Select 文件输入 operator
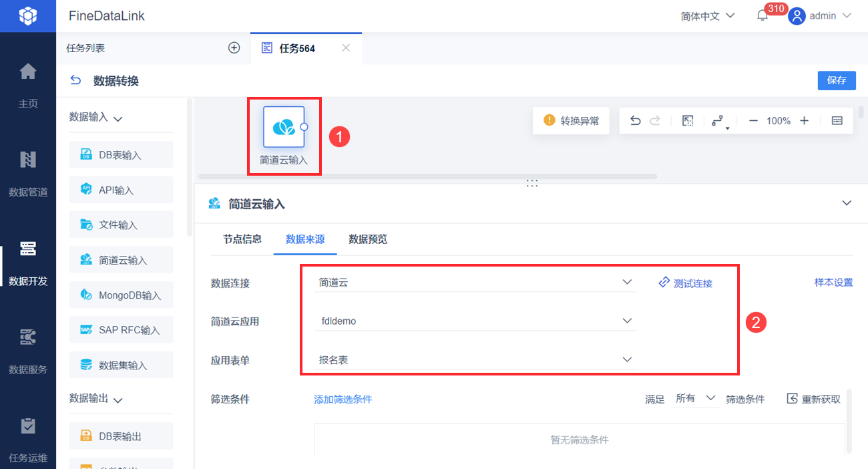This screenshot has width=868, height=469. click(x=122, y=224)
